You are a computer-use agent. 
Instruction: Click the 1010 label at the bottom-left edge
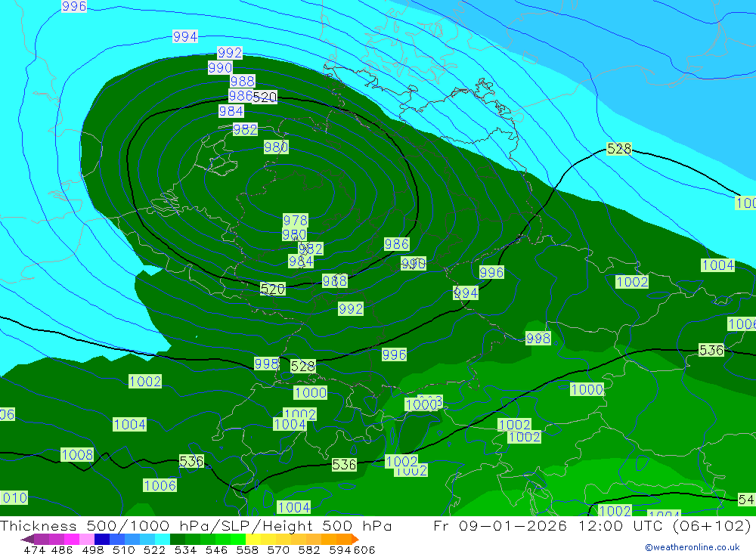tap(14, 497)
